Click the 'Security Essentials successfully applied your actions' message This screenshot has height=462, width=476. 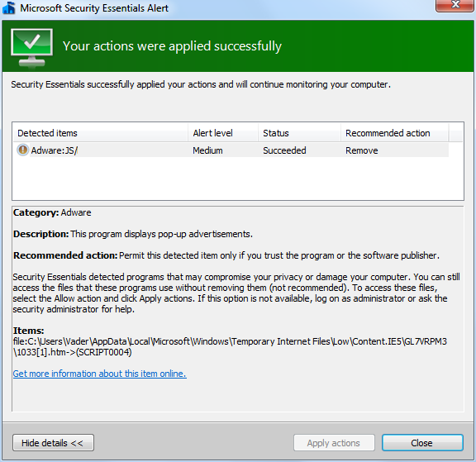(x=201, y=84)
